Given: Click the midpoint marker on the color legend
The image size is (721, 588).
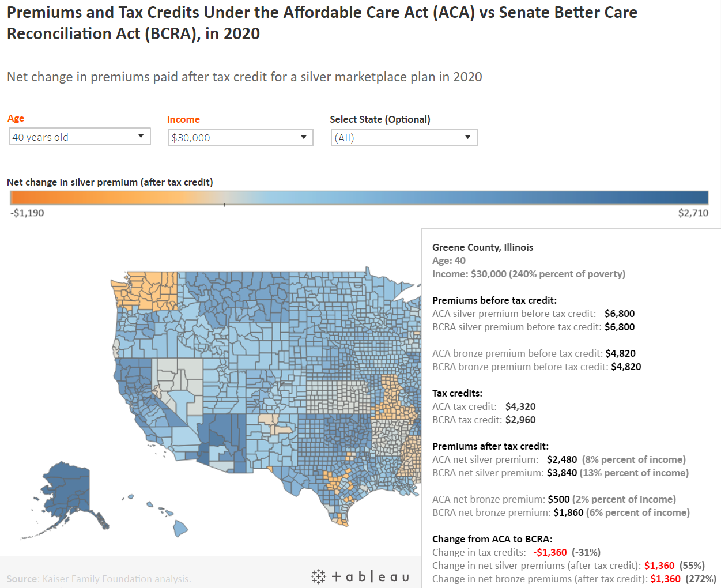Looking at the screenshot, I should [x=224, y=203].
